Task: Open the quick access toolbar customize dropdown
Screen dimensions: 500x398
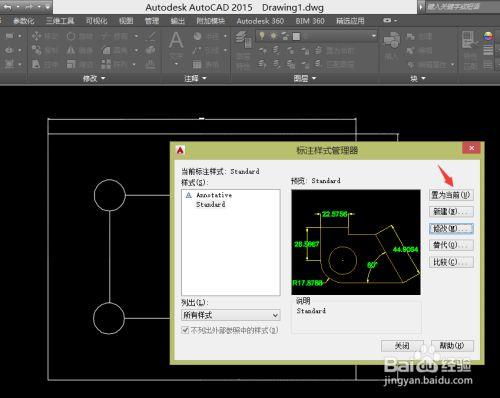Action: pyautogui.click(x=48, y=7)
